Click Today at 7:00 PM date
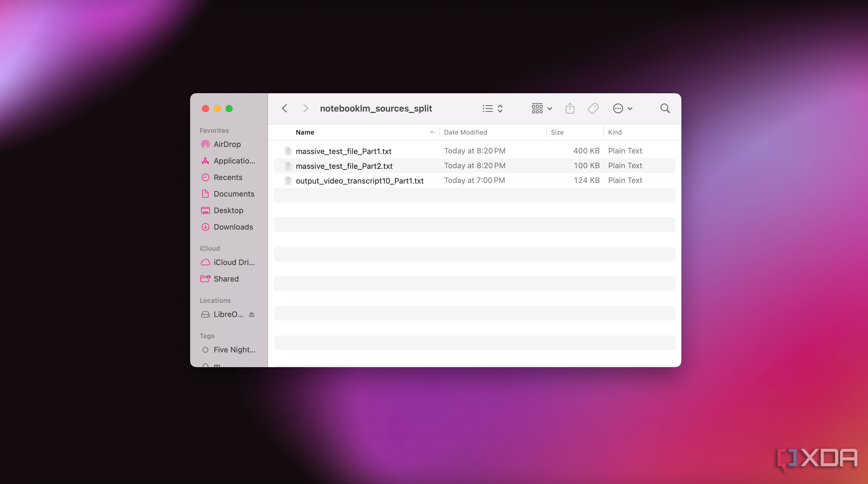 point(474,180)
